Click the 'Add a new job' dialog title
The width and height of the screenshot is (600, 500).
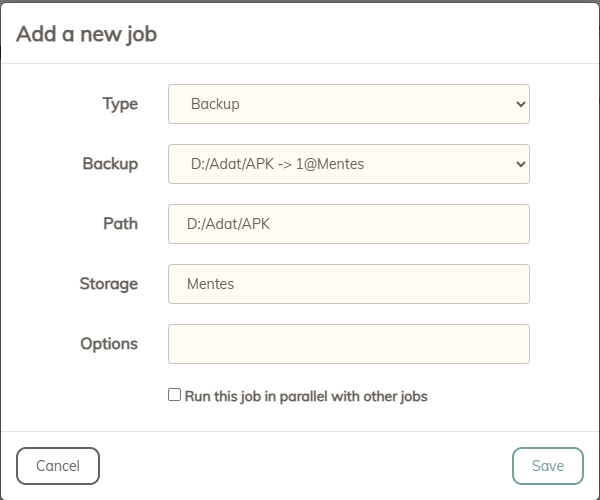pyautogui.click(x=86, y=34)
